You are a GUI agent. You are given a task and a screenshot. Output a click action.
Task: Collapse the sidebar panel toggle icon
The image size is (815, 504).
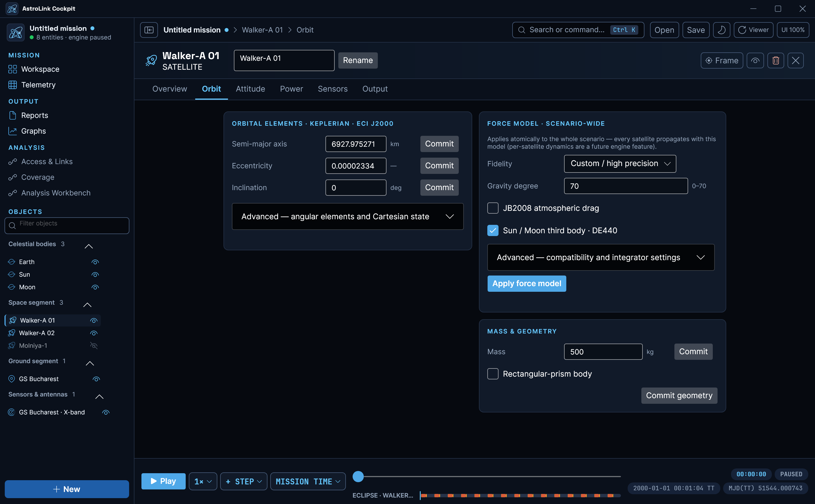[x=149, y=30]
